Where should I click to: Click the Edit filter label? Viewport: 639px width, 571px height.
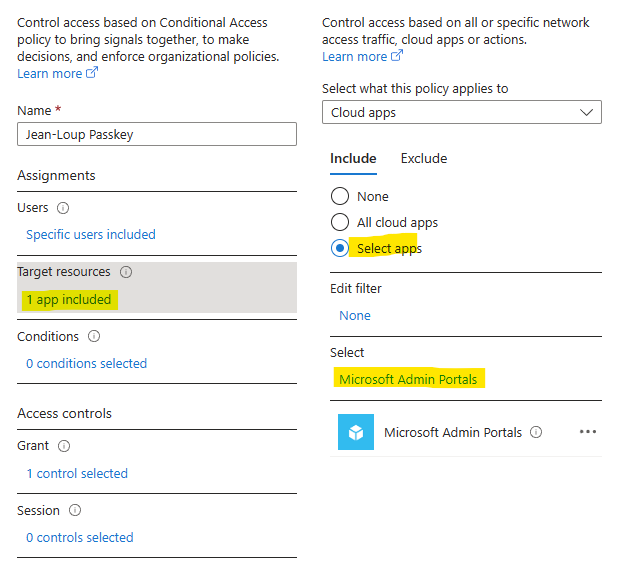pyautogui.click(x=356, y=289)
